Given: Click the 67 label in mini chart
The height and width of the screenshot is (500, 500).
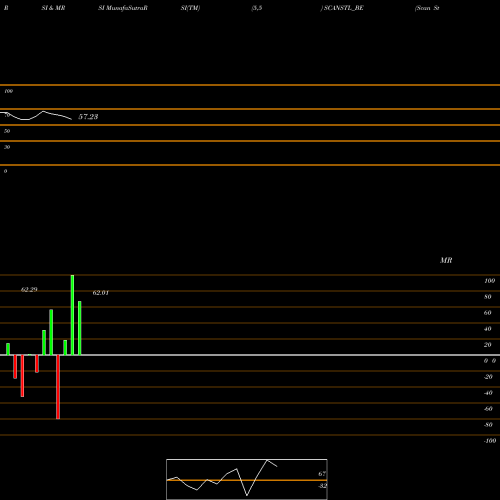Looking at the screenshot, I should tap(322, 474).
